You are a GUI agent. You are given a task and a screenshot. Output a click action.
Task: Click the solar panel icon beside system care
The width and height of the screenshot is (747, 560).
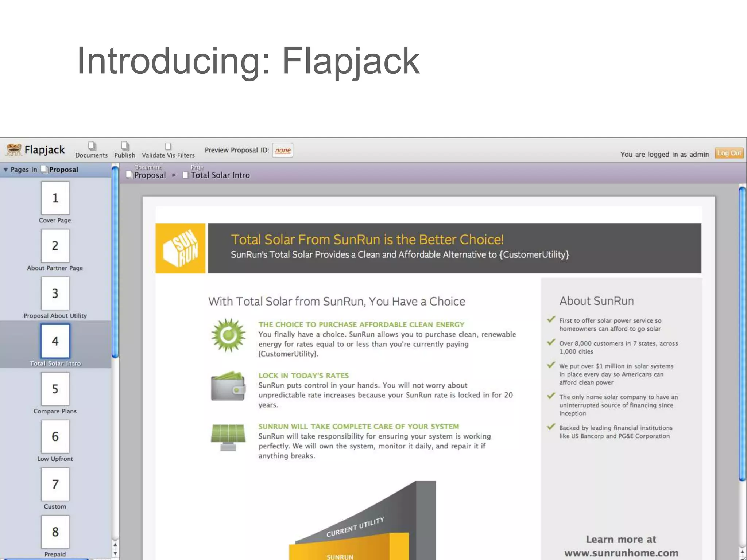[228, 437]
